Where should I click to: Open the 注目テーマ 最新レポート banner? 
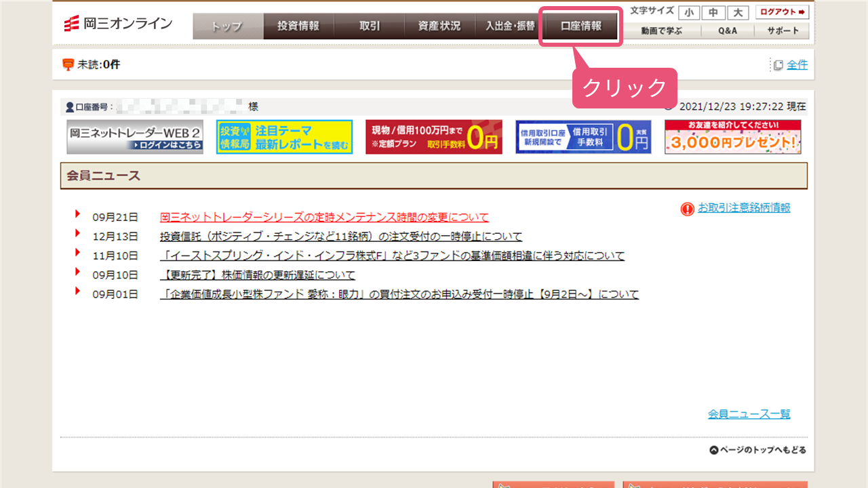(284, 137)
